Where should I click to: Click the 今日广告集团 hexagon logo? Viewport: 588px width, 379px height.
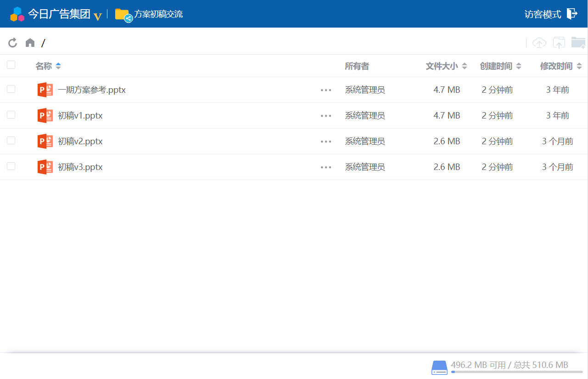(x=17, y=14)
